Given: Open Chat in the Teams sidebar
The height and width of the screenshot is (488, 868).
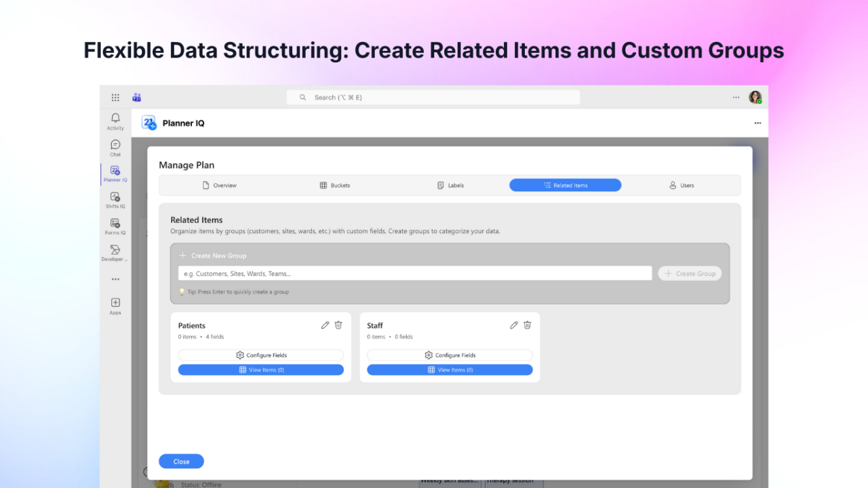Looking at the screenshot, I should (115, 148).
